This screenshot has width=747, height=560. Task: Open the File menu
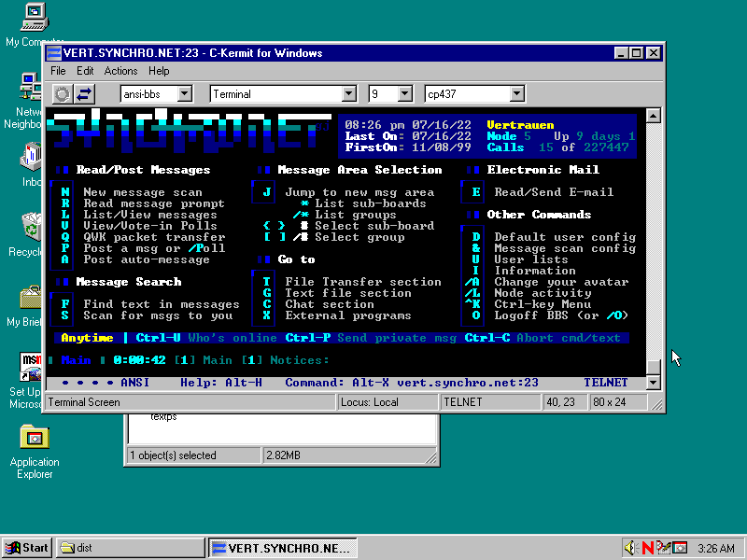point(58,71)
